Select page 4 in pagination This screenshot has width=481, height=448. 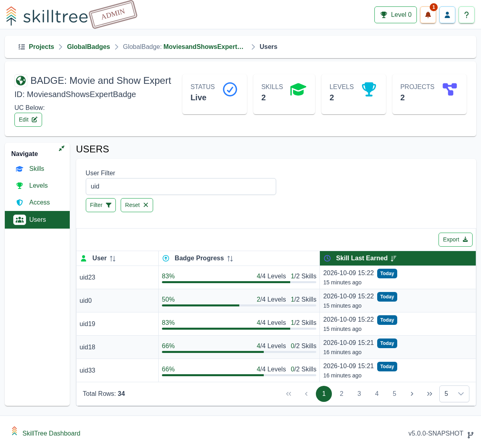tap(377, 394)
